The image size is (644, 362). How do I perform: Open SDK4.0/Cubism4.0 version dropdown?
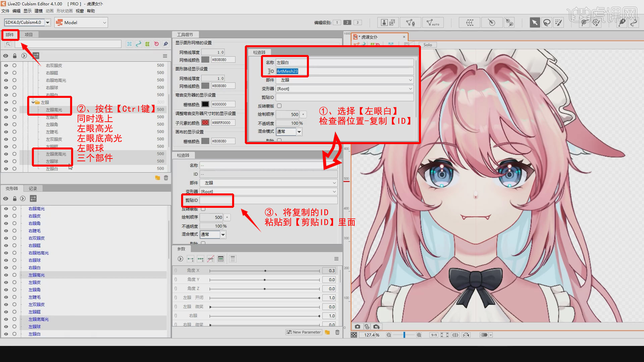click(x=48, y=22)
